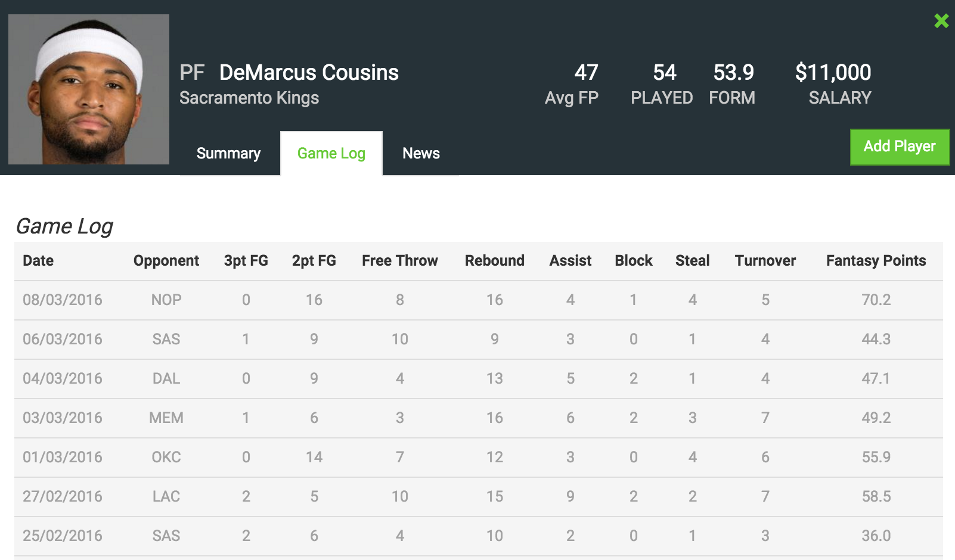Select the Game Log tab
The image size is (955, 560).
[x=331, y=153]
